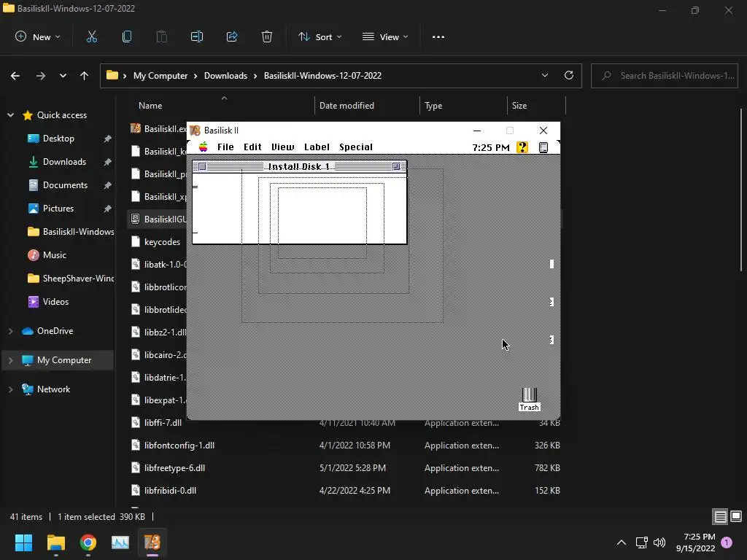Viewport: 747px width, 560px height.
Task: Click the Share icon in Explorer toolbar
Action: tap(232, 36)
